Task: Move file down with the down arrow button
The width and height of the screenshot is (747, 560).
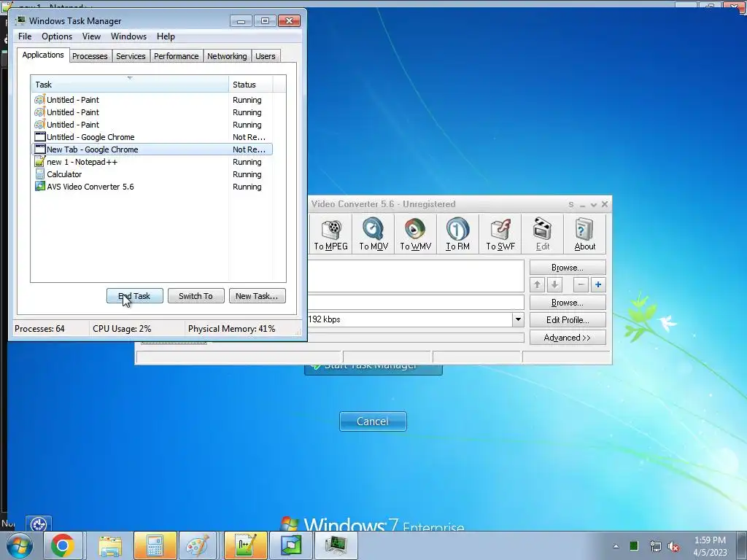Action: pyautogui.click(x=554, y=285)
